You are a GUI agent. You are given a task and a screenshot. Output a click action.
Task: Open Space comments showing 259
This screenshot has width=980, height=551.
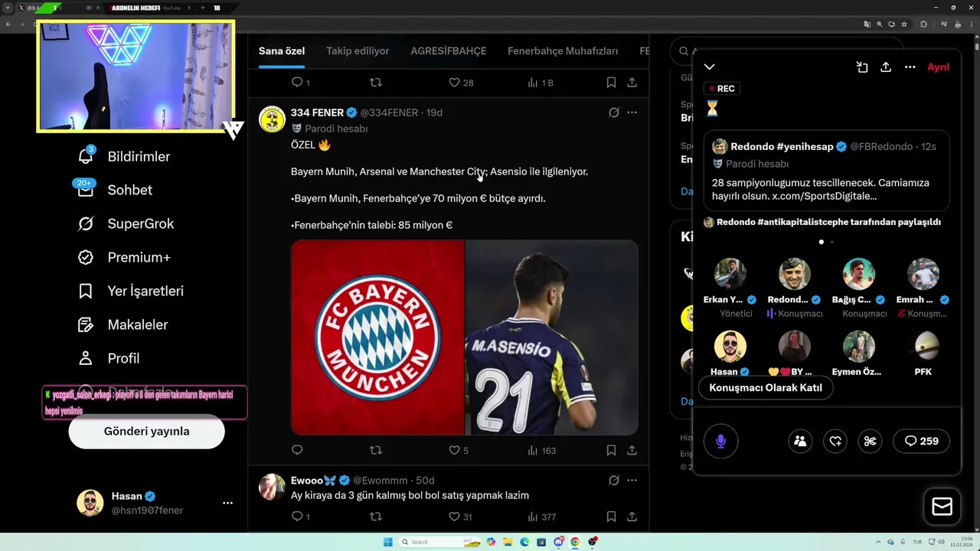(922, 441)
